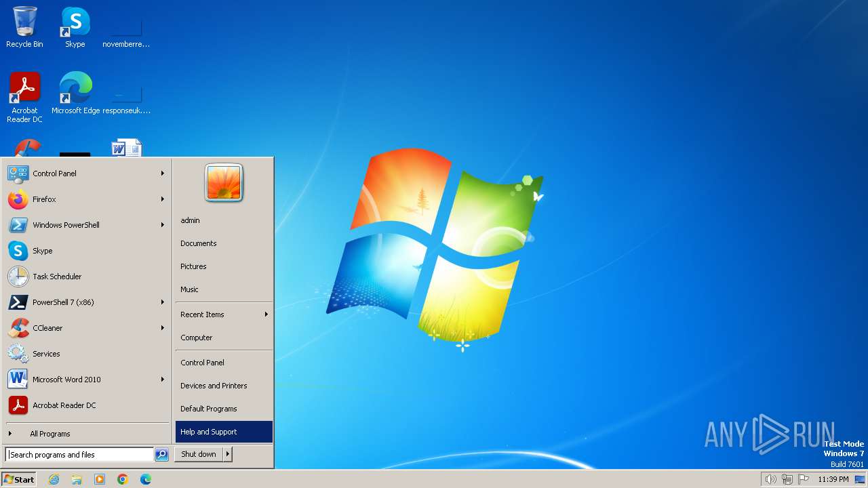Screen dimensions: 868x488
Task: Click the search magnifier button
Action: point(161,455)
